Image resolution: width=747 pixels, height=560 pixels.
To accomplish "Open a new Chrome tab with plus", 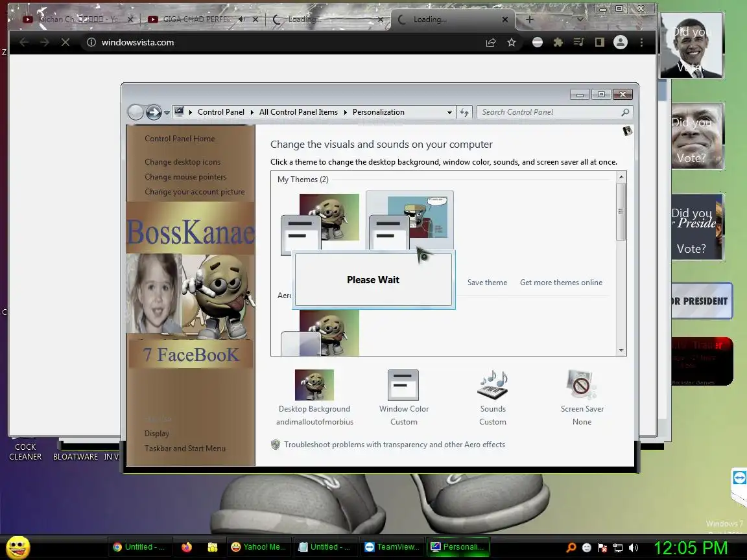I will tap(529, 19).
